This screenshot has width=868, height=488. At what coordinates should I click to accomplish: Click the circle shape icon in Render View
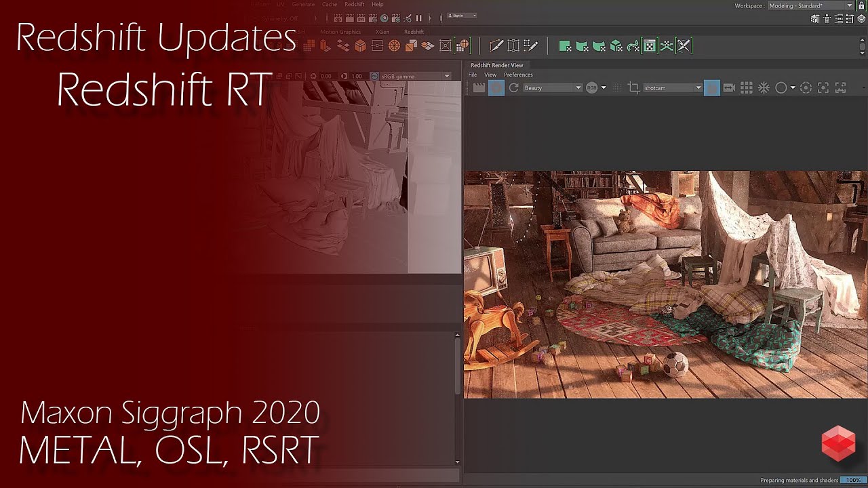pos(781,87)
